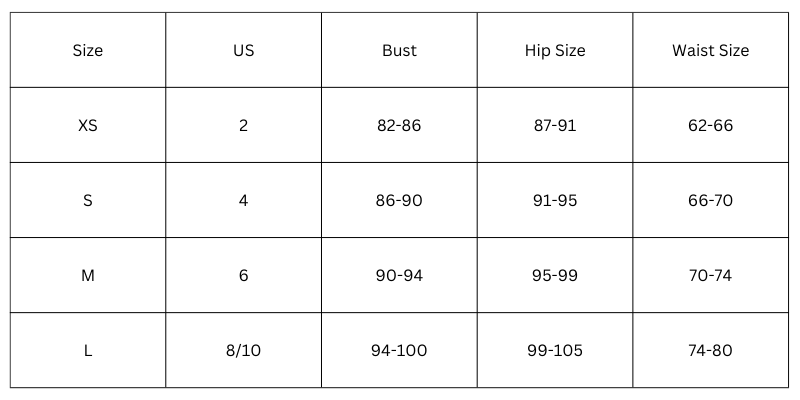Select the Bust column header
This screenshot has height=400, width=800.
(x=399, y=50)
